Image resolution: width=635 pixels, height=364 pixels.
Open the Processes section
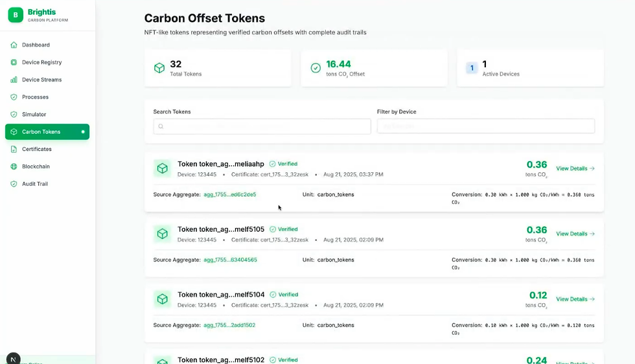47,97
